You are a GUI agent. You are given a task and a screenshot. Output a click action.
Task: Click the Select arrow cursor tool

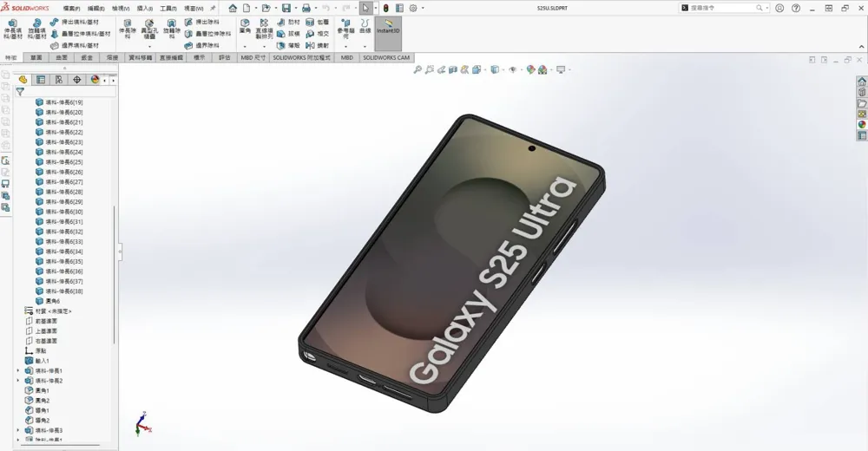[x=365, y=9]
